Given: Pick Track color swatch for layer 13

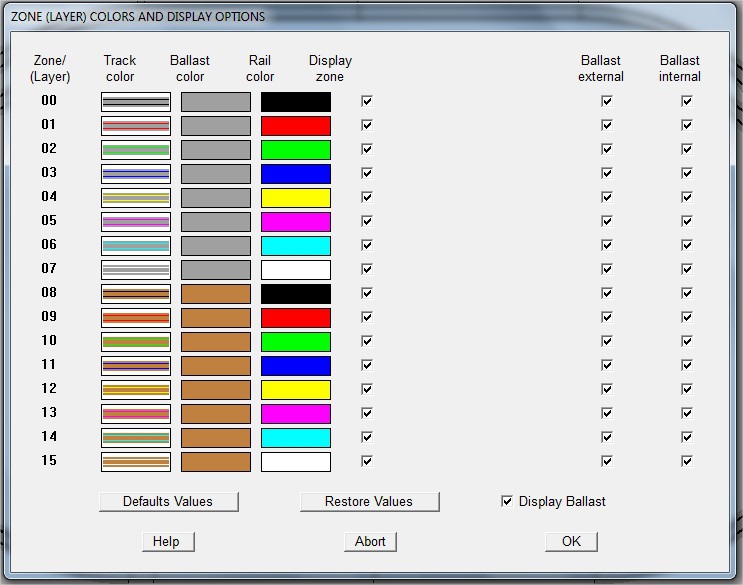Looking at the screenshot, I should [136, 414].
